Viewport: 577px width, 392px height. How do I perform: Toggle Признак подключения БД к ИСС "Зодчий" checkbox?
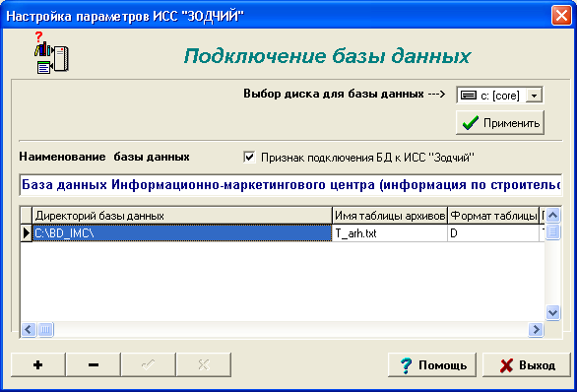[249, 158]
